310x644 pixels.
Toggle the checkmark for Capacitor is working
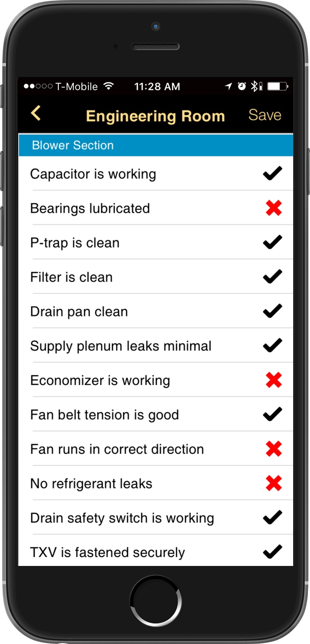tap(272, 173)
